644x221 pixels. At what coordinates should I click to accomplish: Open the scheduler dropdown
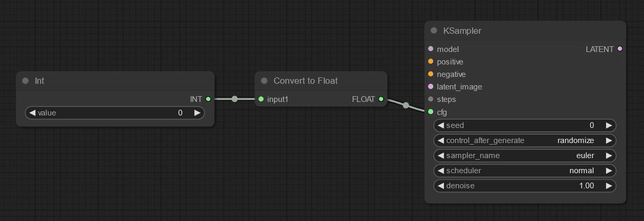(525, 170)
